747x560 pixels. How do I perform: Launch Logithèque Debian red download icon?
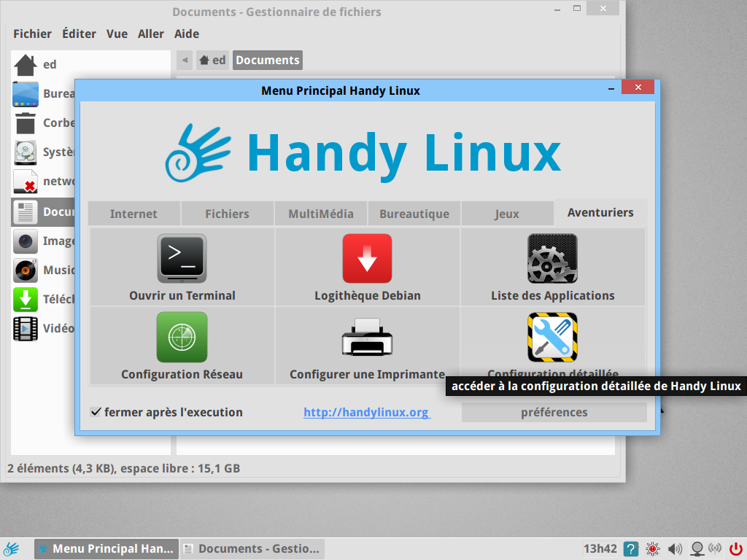pos(368,259)
